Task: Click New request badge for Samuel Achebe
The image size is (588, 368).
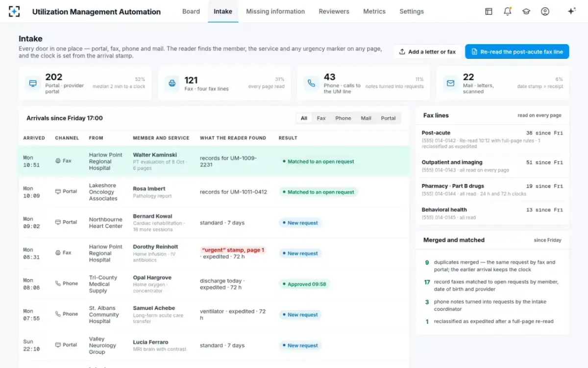Action: tap(300, 315)
